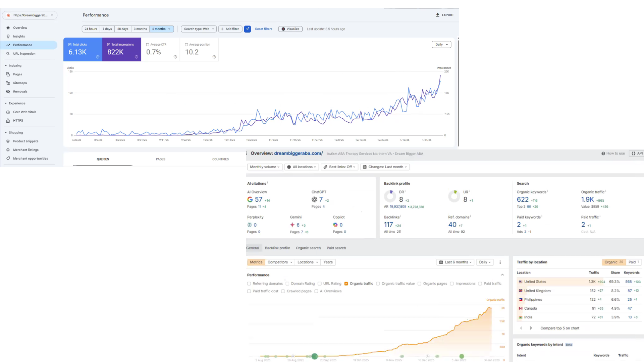Click the blue filter list icon
Viewport: 644px width, 362px height.
[247, 29]
